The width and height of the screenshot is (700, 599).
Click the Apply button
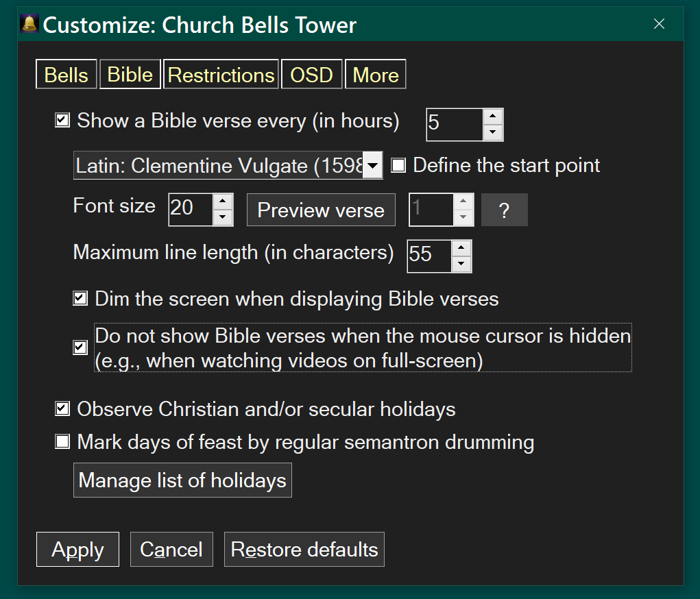pyautogui.click(x=77, y=550)
